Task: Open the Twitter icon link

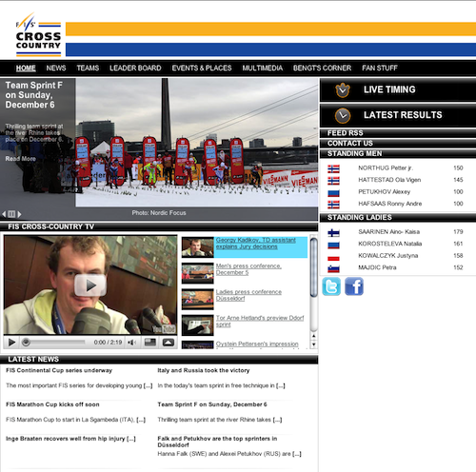Action: point(331,286)
